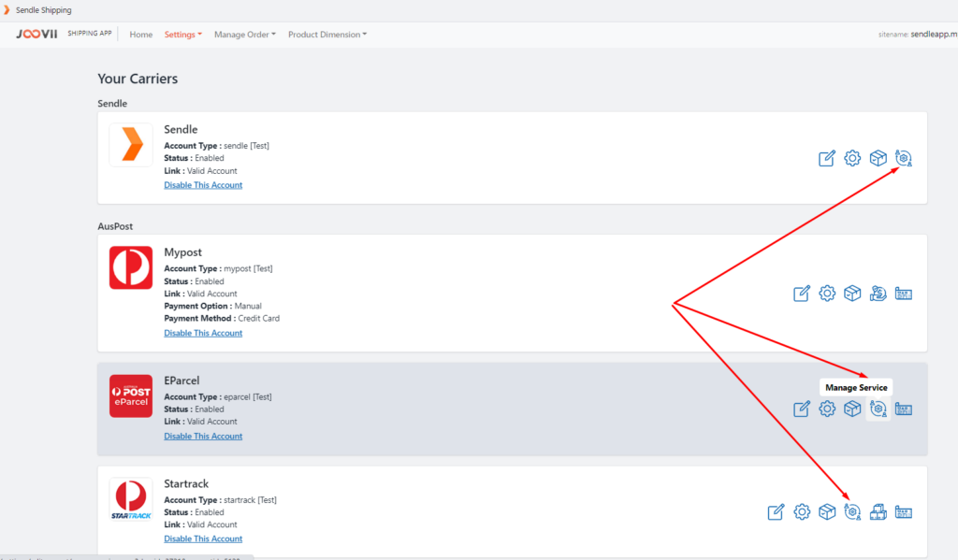Screen dimensions: 958x560
Task: Click the Startrack carrier name
Action: coord(186,483)
